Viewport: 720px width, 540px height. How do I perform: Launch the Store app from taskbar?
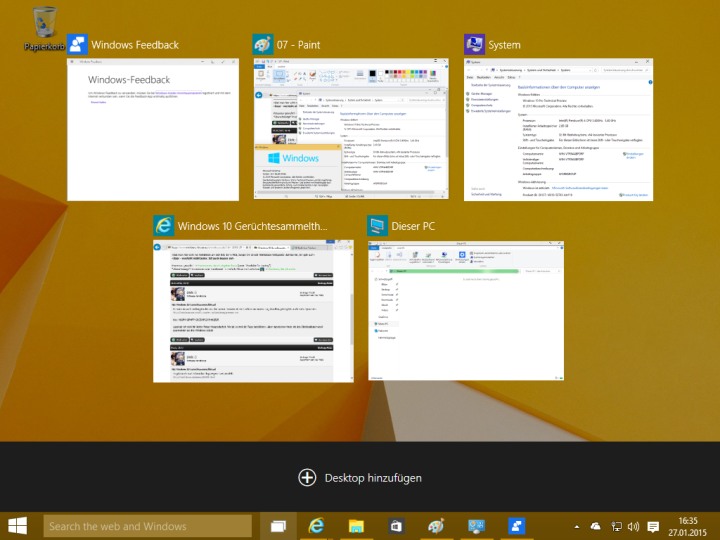(x=396, y=526)
